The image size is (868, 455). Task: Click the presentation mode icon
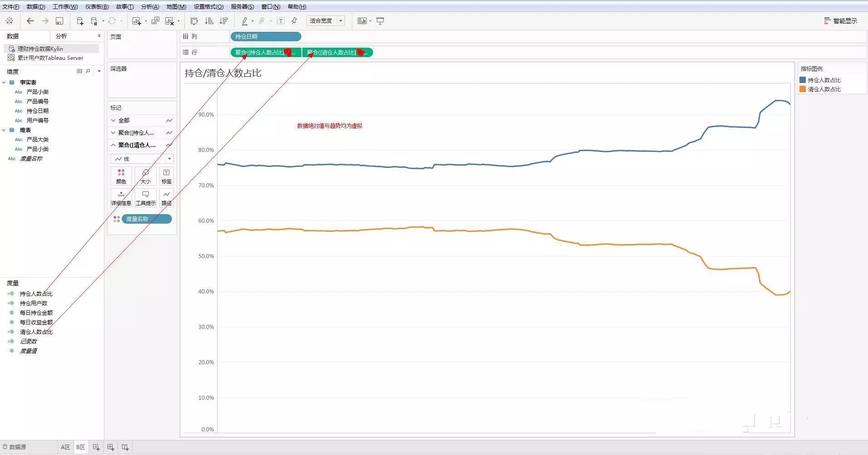click(380, 21)
